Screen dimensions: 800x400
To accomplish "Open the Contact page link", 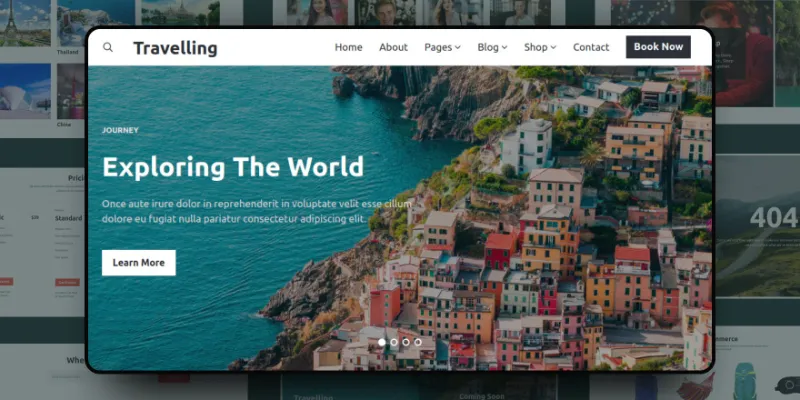I will pyautogui.click(x=591, y=47).
